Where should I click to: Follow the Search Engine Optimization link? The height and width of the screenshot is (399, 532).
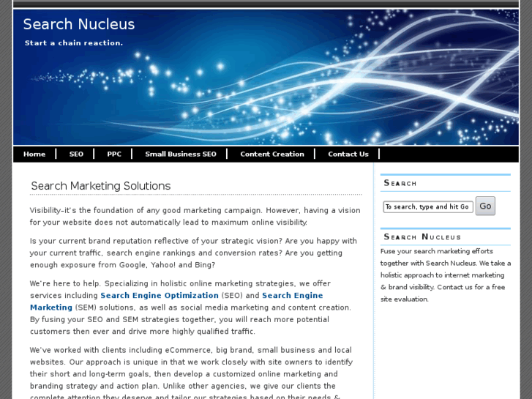(160, 296)
